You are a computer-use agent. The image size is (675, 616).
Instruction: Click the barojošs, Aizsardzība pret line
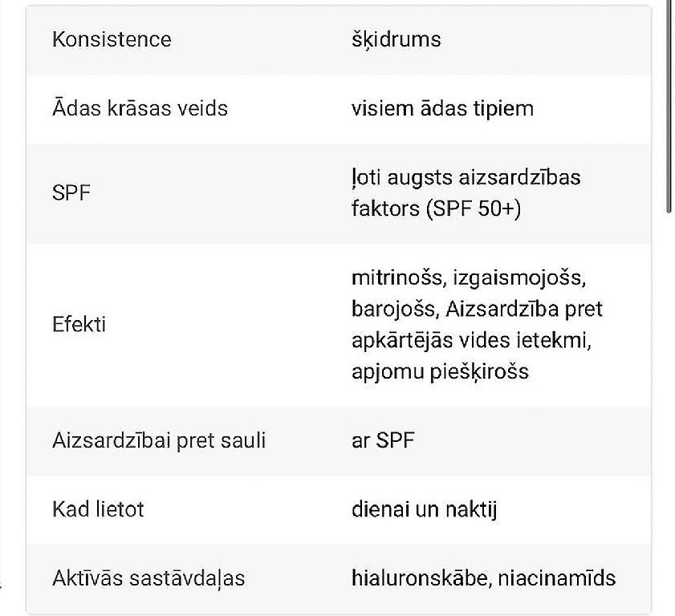[477, 310]
